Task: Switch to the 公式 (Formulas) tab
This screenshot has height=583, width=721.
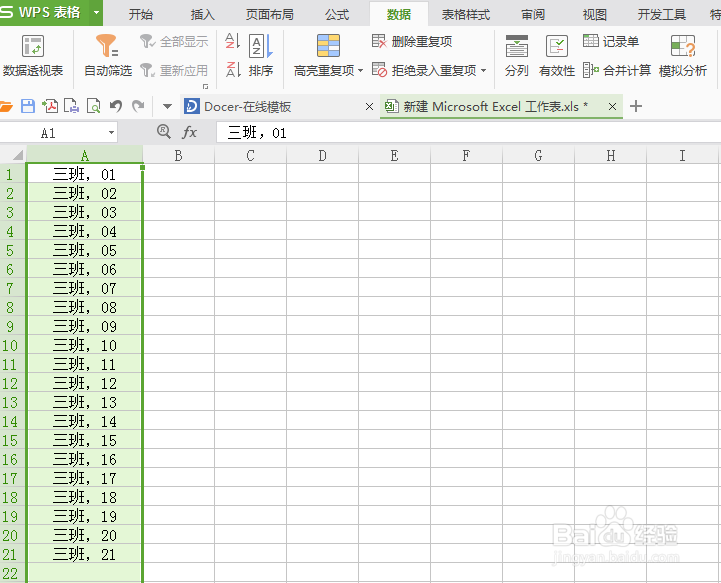Action: [337, 15]
